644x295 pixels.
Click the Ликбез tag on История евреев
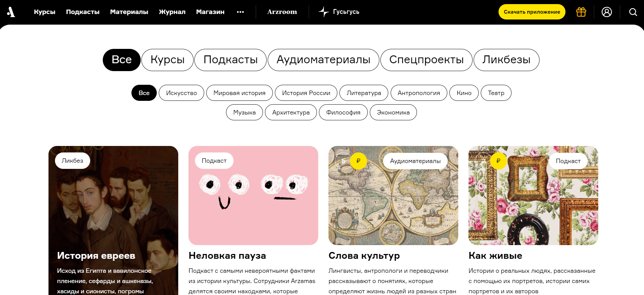pos(72,161)
